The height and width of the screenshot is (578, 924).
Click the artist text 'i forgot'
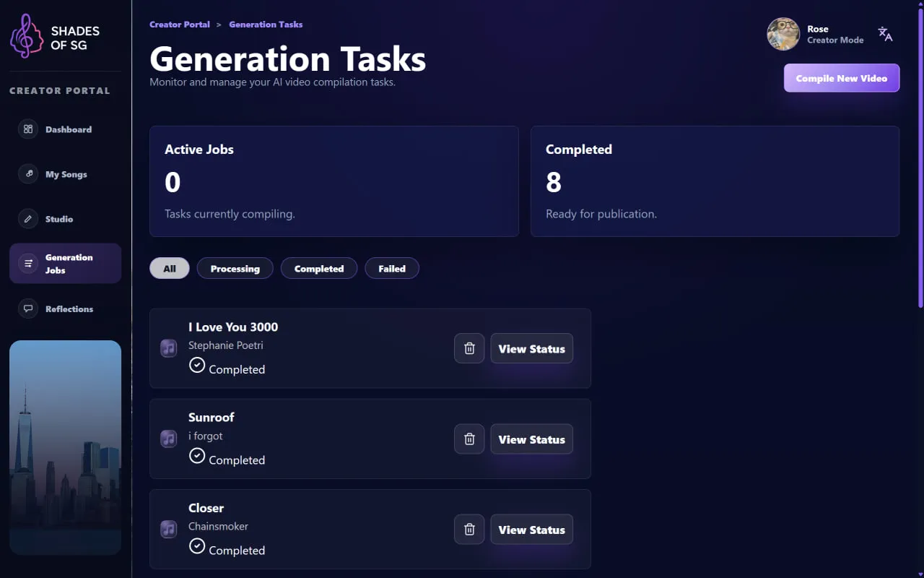pos(206,436)
